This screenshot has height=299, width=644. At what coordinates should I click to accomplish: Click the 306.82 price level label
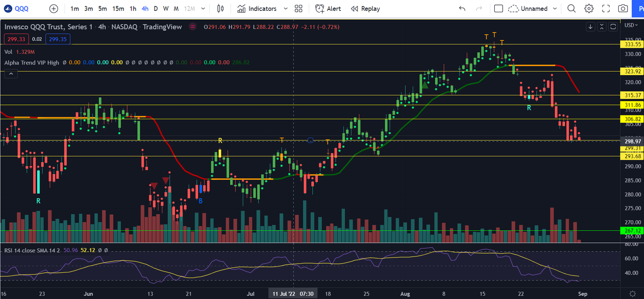[x=631, y=119]
